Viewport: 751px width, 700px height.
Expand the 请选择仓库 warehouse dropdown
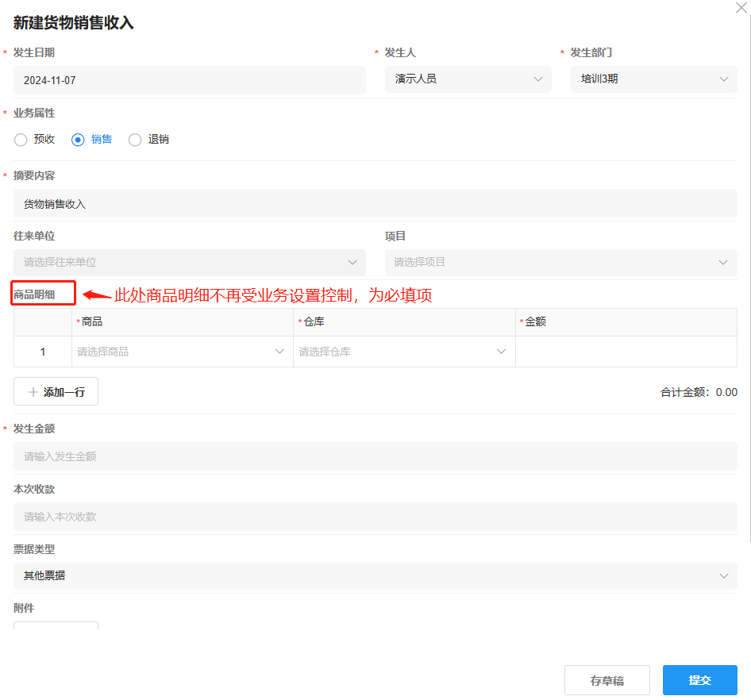pyautogui.click(x=405, y=351)
